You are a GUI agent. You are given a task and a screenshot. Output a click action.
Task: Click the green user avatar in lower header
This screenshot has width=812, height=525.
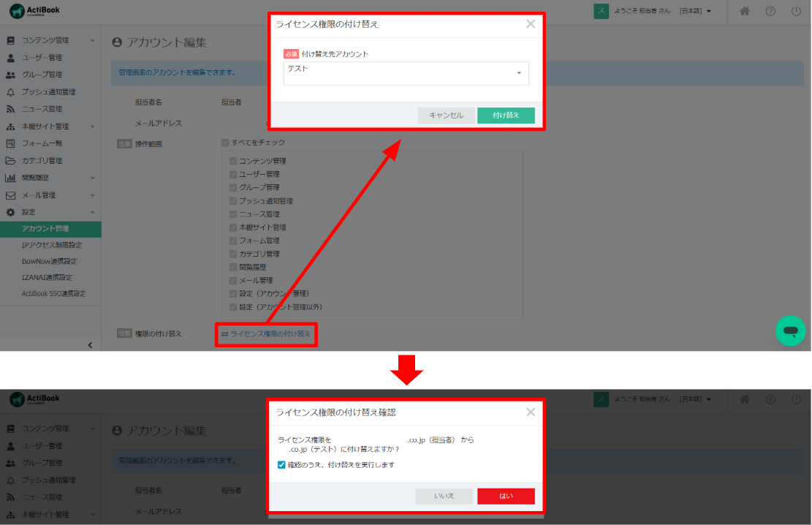pos(602,399)
